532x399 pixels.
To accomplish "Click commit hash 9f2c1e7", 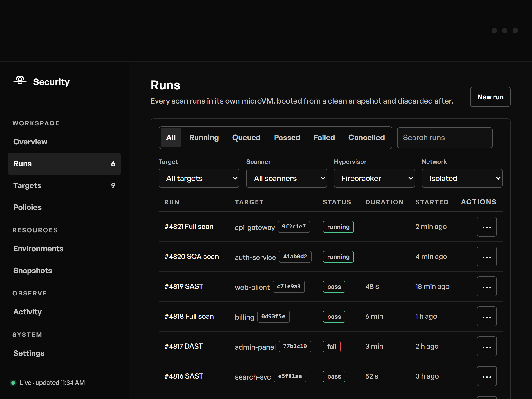I will [x=294, y=227].
